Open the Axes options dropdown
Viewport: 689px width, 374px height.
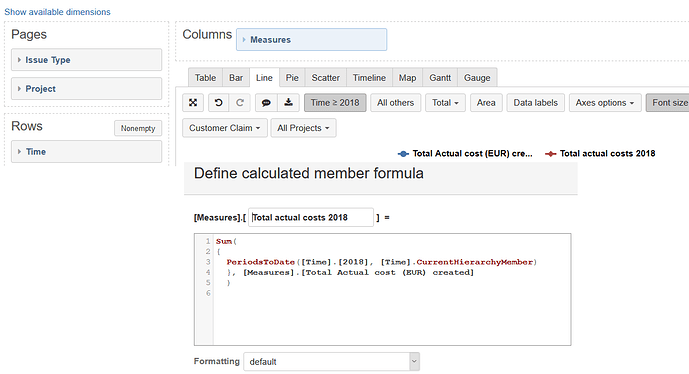point(605,103)
